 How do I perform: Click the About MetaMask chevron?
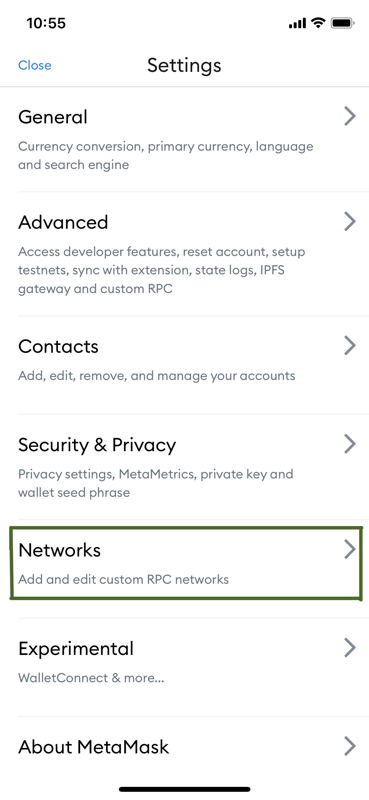point(350,746)
